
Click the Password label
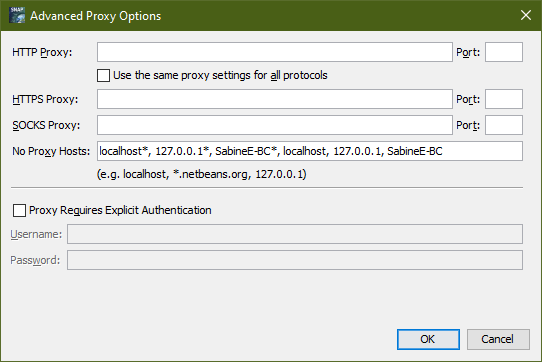tap(35, 260)
